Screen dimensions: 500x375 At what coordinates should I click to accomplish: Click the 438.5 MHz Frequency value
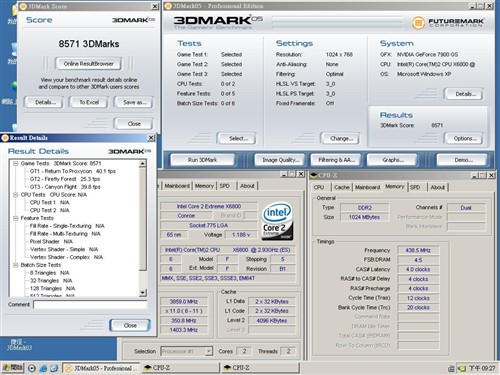[x=418, y=250]
